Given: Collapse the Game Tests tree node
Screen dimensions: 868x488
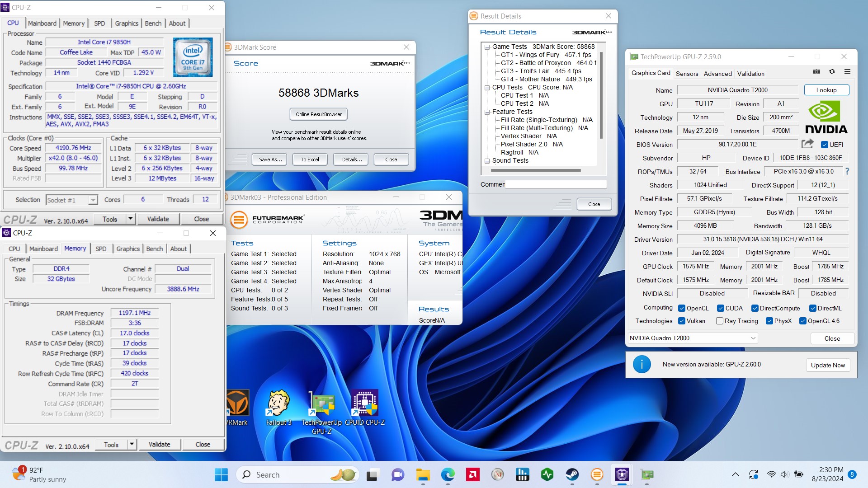Looking at the screenshot, I should tap(487, 47).
